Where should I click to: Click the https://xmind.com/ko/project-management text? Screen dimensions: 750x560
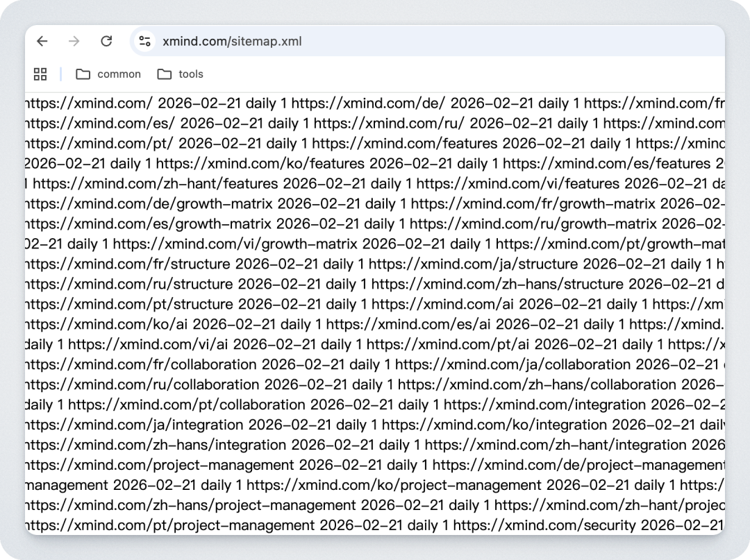[x=394, y=484]
